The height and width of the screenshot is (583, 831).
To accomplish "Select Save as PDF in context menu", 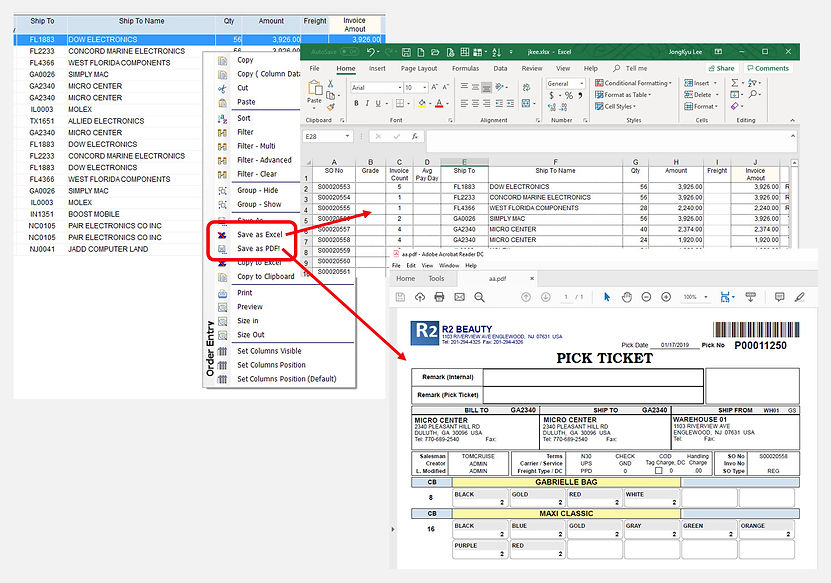I will (258, 249).
